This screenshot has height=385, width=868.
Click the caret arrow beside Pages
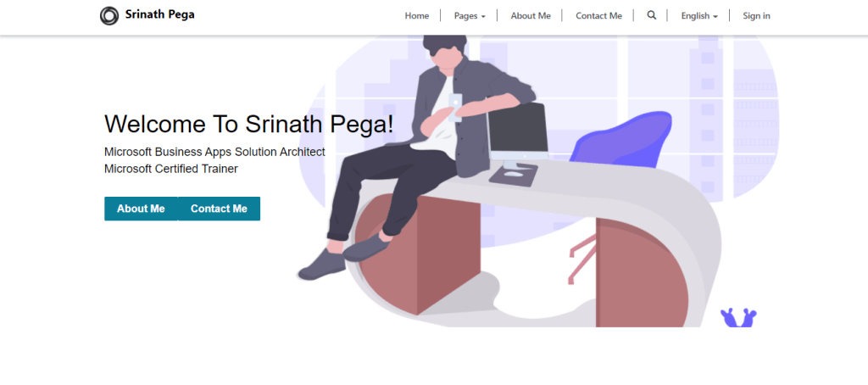click(x=483, y=17)
